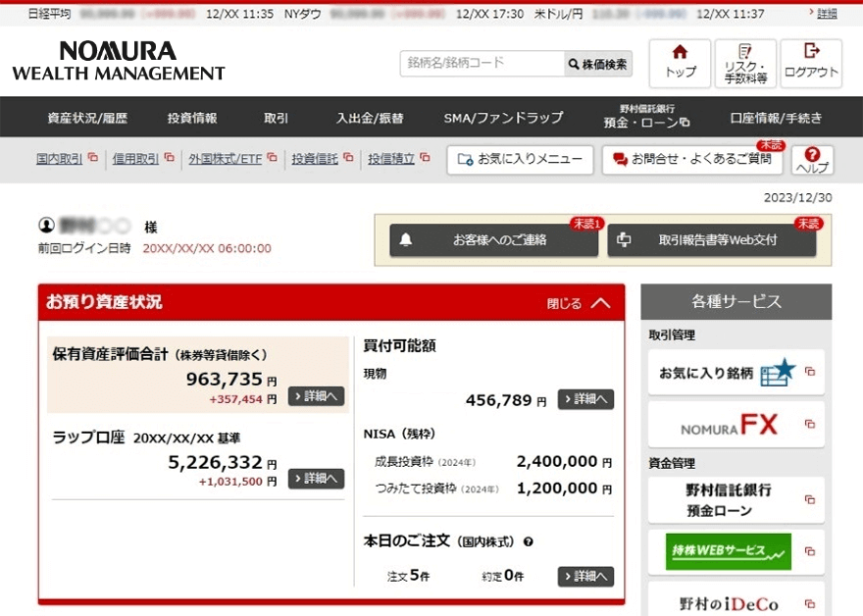Image resolution: width=863 pixels, height=616 pixels.
Task: Click the Top home icon
Action: pyautogui.click(x=680, y=63)
